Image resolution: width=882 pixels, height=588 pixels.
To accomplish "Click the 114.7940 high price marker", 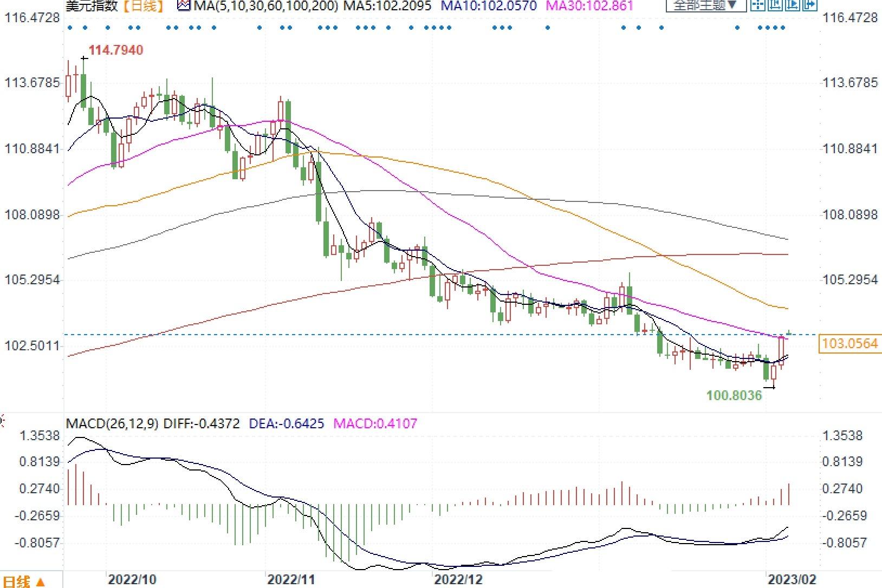I will 116,50.
